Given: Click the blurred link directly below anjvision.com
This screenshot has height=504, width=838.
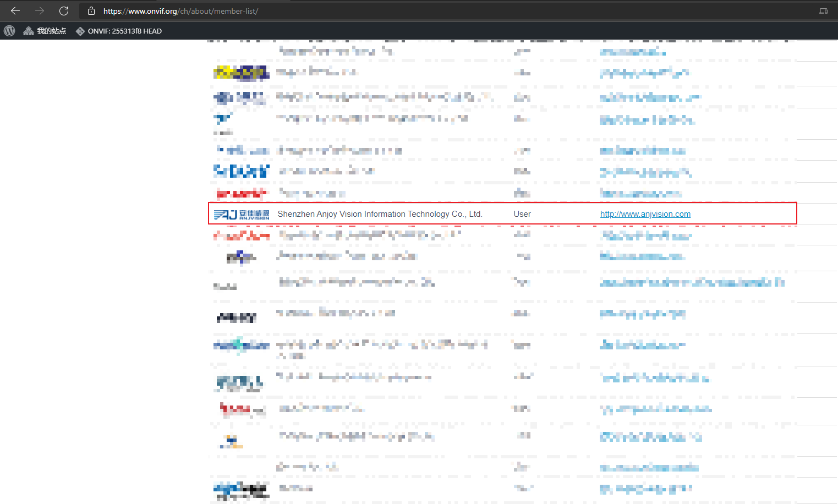Looking at the screenshot, I should [645, 235].
